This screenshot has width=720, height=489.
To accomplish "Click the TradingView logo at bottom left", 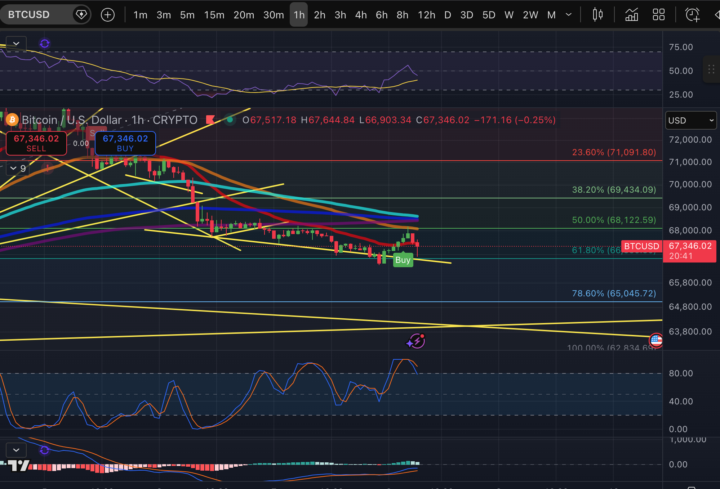I will pyautogui.click(x=19, y=466).
